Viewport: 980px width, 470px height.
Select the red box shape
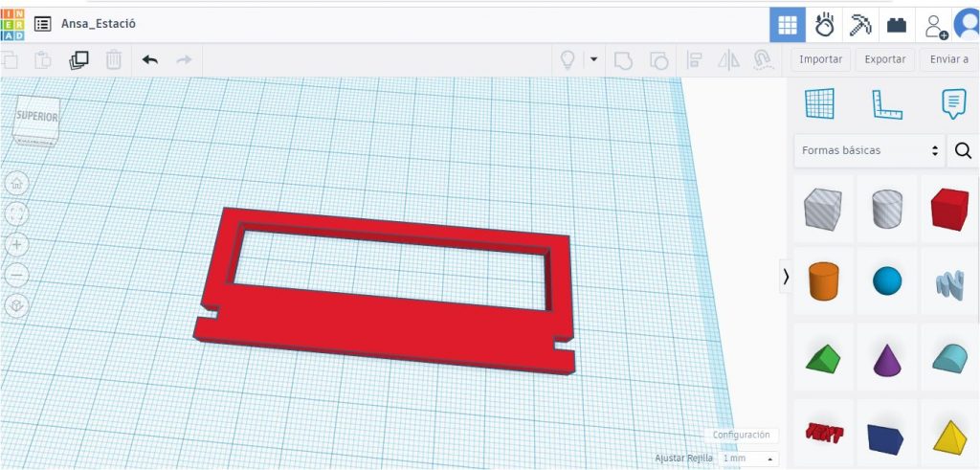[x=949, y=209]
